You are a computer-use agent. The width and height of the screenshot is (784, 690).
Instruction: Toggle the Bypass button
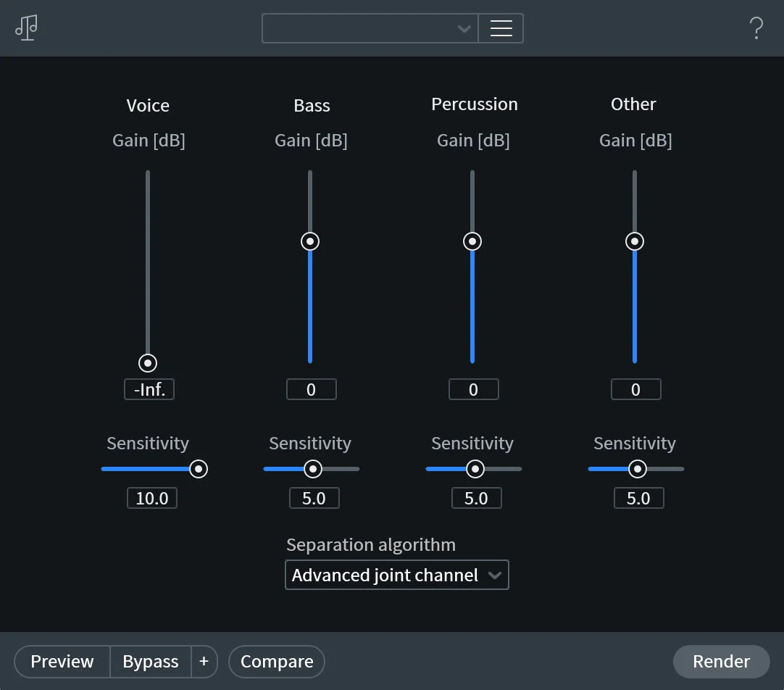151,662
